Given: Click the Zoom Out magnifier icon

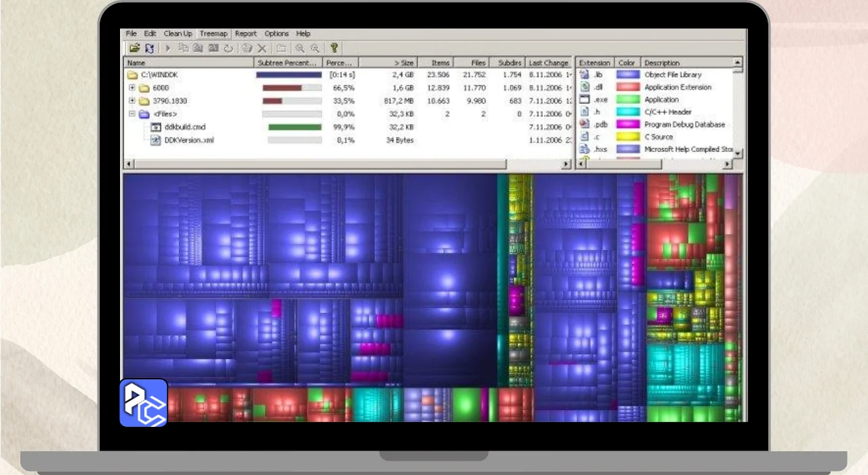Looking at the screenshot, I should point(315,48).
